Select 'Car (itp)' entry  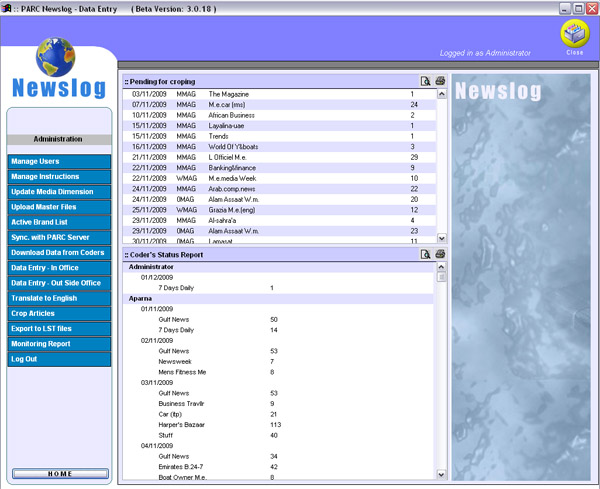[x=170, y=414]
